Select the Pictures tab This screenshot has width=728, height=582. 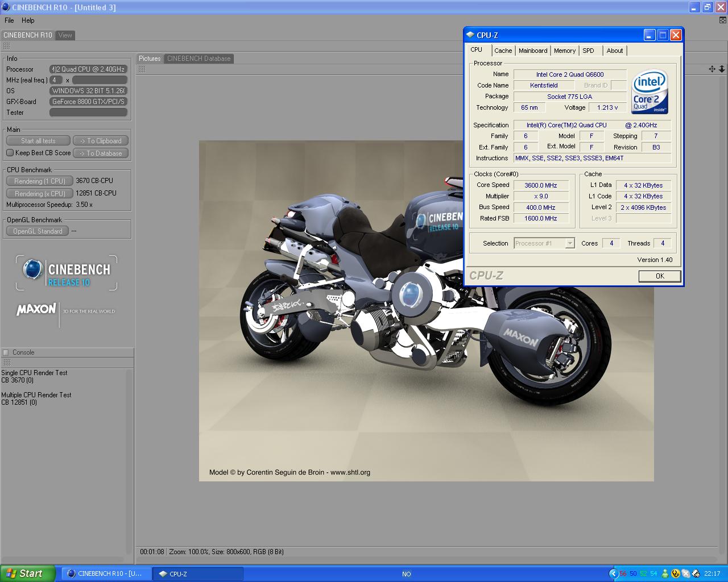[x=150, y=59]
